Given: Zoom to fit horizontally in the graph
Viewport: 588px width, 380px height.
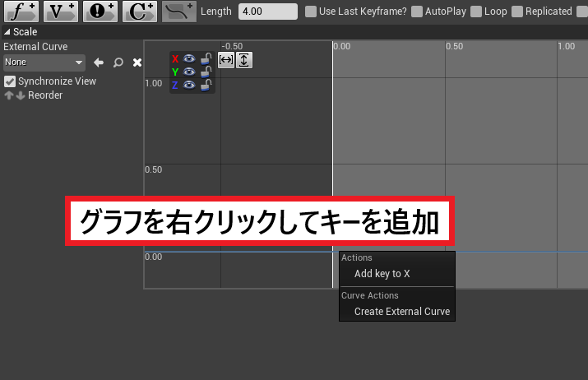Looking at the screenshot, I should coord(226,60).
